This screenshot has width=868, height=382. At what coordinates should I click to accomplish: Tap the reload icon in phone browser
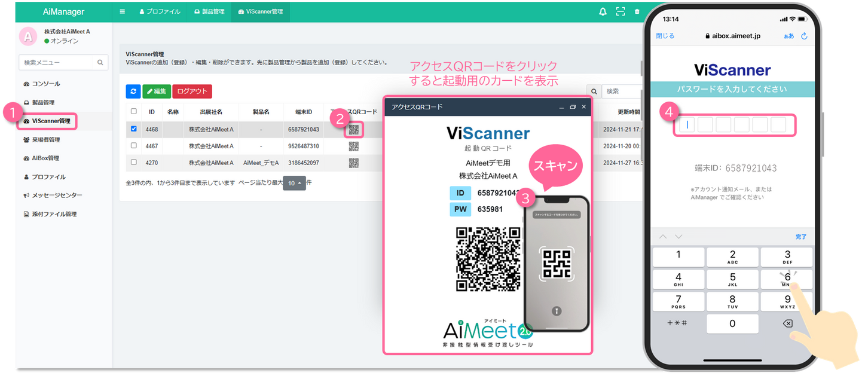pyautogui.click(x=805, y=36)
